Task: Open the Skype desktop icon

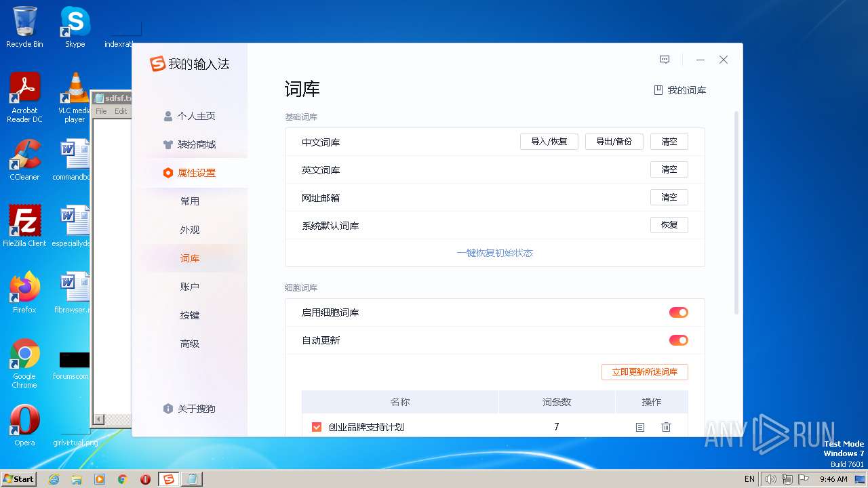Action: pos(75,27)
